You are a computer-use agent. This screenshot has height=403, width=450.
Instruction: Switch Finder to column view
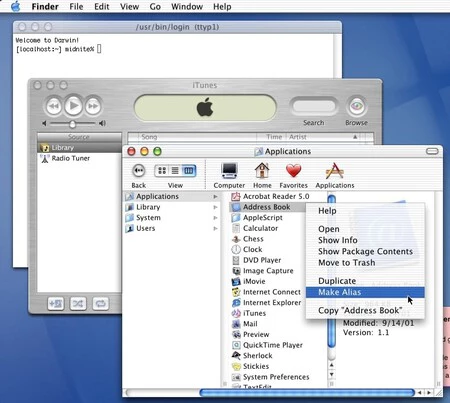point(189,171)
